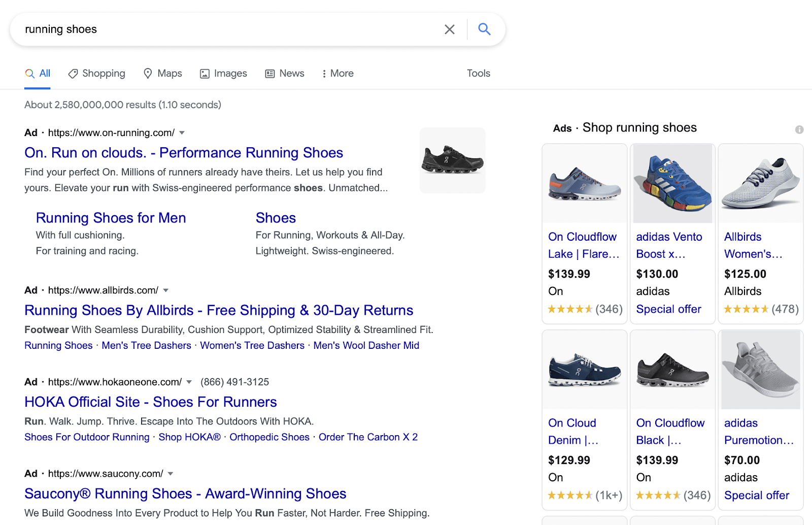Expand the on-running.com ad URL arrow

tap(182, 133)
